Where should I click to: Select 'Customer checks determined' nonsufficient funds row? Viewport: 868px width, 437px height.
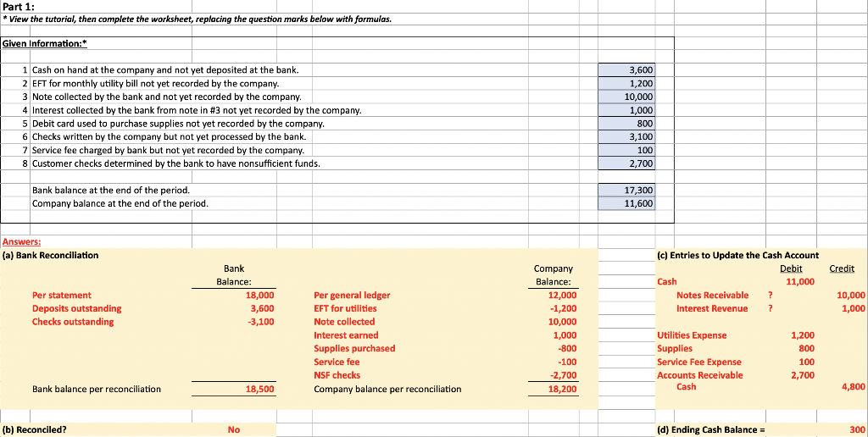tap(176, 163)
